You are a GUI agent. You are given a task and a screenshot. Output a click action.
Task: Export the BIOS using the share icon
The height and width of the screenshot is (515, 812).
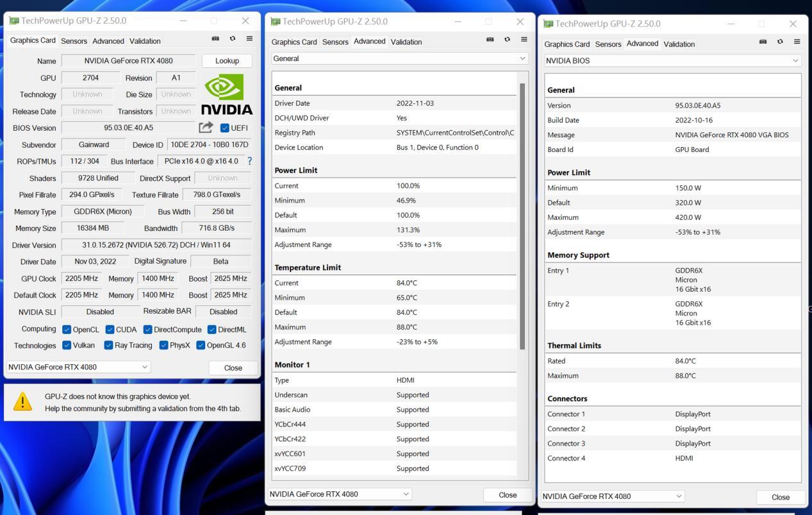point(205,128)
